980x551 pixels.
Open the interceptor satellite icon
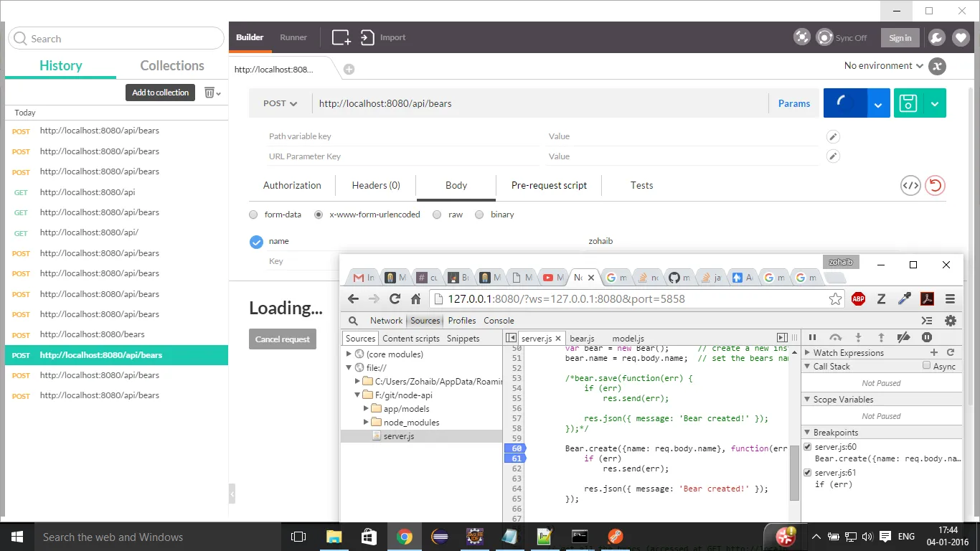point(801,37)
